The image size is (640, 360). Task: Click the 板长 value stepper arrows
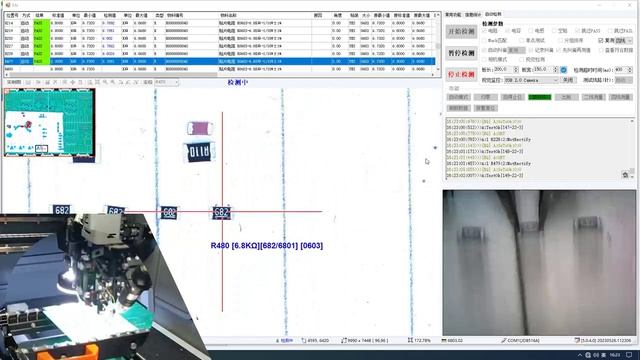pos(516,70)
